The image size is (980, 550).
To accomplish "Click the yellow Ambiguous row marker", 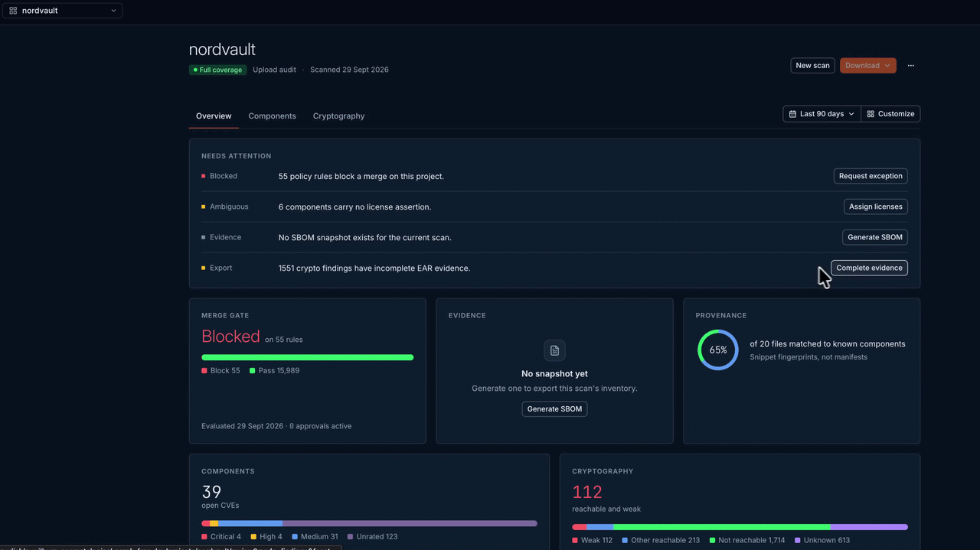I will point(204,207).
